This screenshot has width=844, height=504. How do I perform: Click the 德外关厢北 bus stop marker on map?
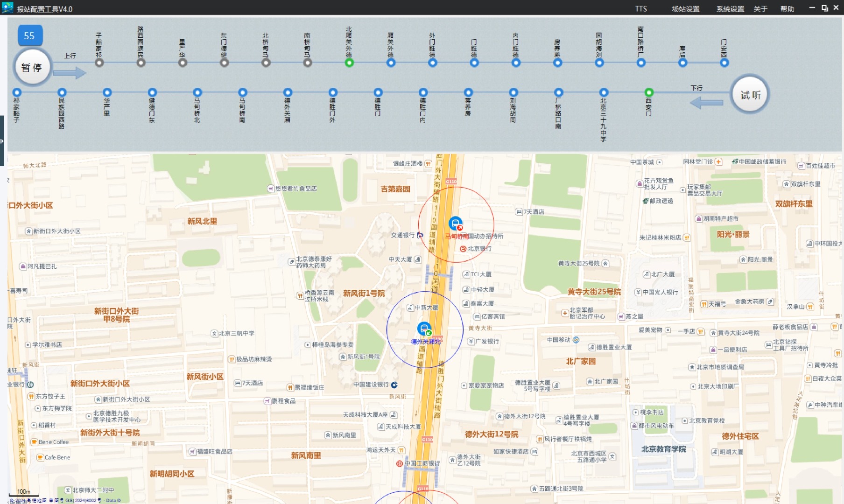pyautogui.click(x=424, y=329)
